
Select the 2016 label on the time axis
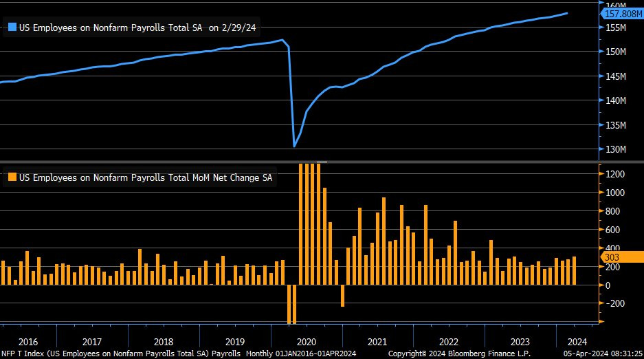(28, 342)
